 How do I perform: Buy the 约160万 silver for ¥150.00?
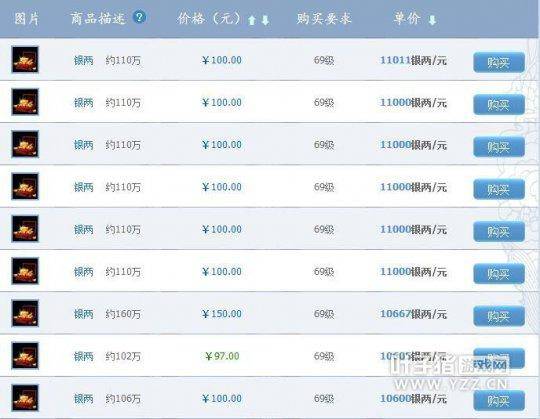[499, 316]
